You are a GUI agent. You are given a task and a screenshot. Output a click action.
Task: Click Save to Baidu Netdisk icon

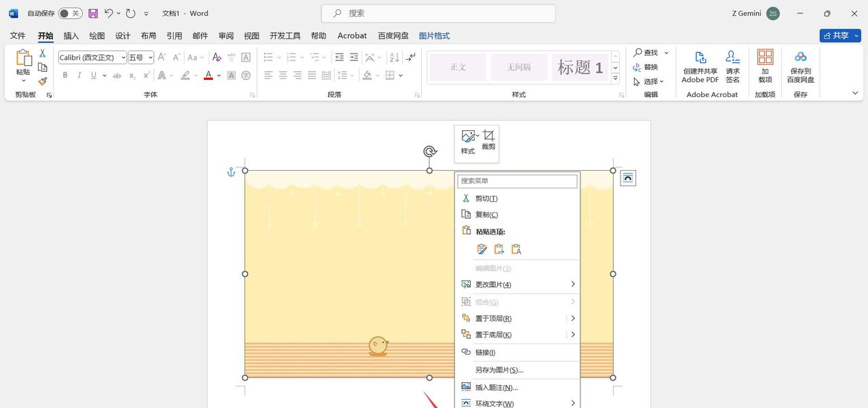coord(800,66)
